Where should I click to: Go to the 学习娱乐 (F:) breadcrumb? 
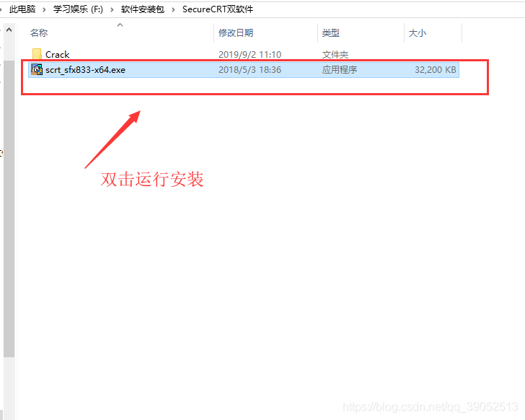(x=78, y=9)
